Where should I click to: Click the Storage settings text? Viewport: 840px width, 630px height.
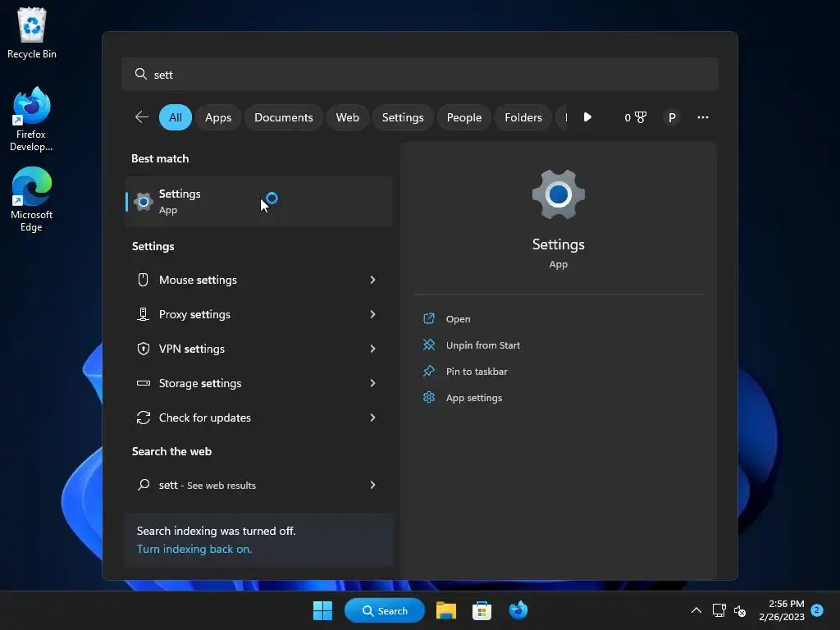200,383
